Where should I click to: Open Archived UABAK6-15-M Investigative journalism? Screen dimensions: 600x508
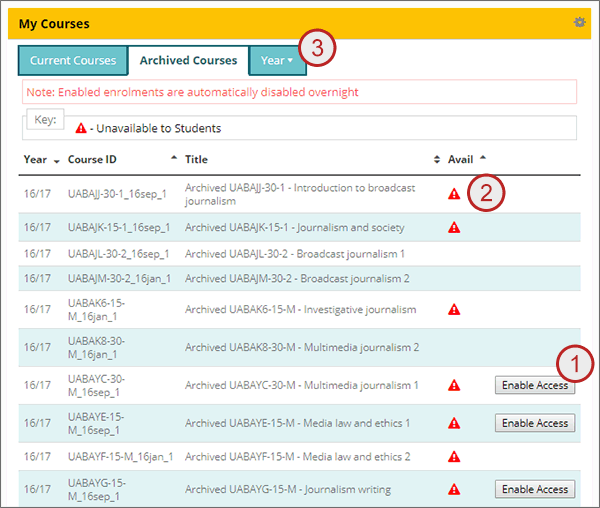300,309
